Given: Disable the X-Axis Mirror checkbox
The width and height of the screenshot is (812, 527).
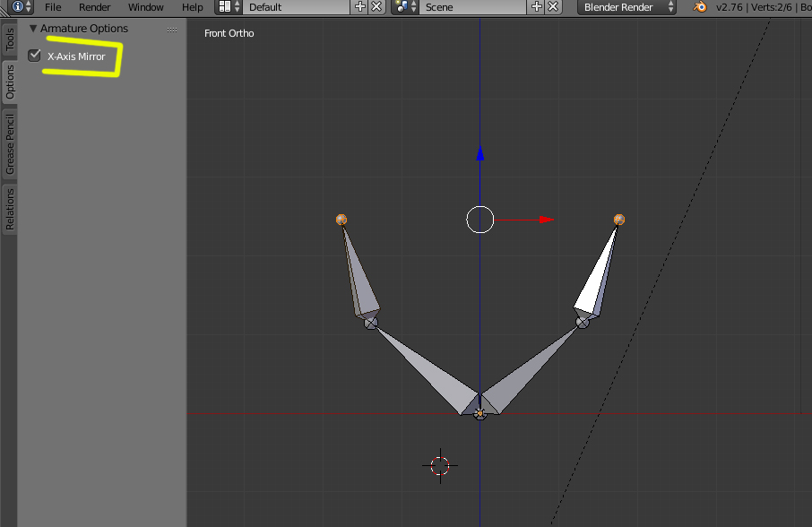Looking at the screenshot, I should point(35,56).
